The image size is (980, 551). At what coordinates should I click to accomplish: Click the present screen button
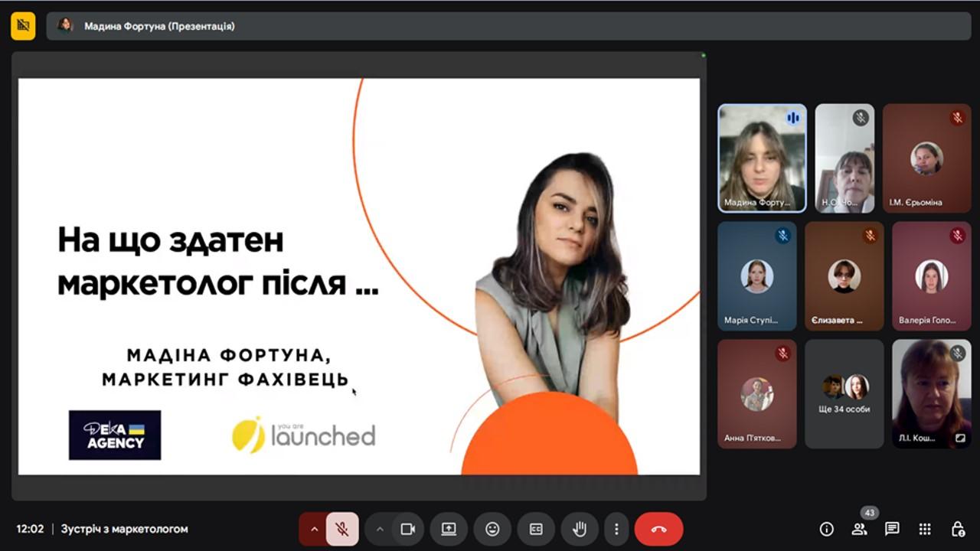449,529
